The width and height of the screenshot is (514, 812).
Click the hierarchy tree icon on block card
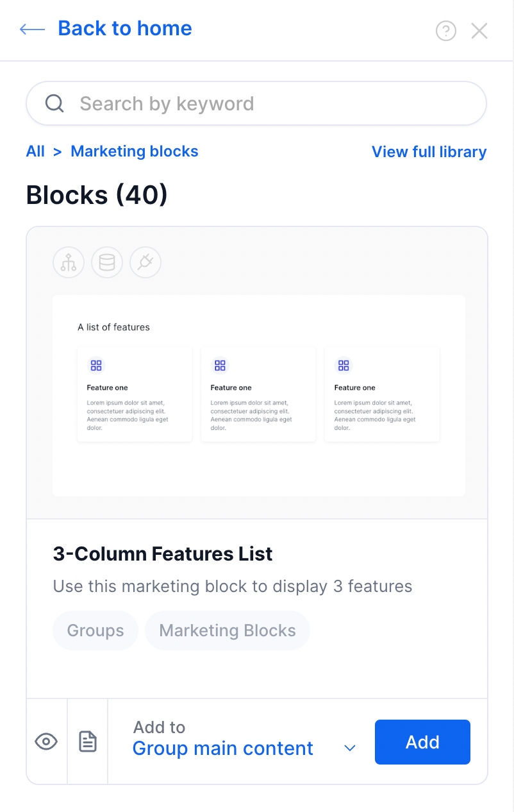point(69,263)
